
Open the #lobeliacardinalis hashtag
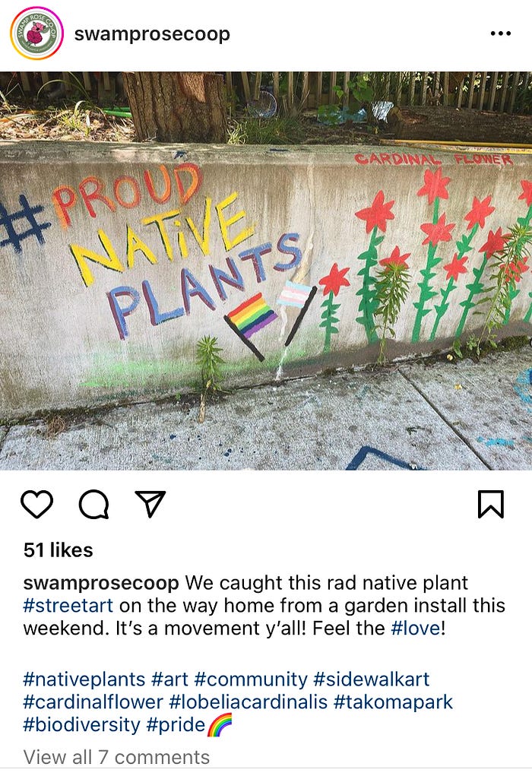tap(249, 702)
